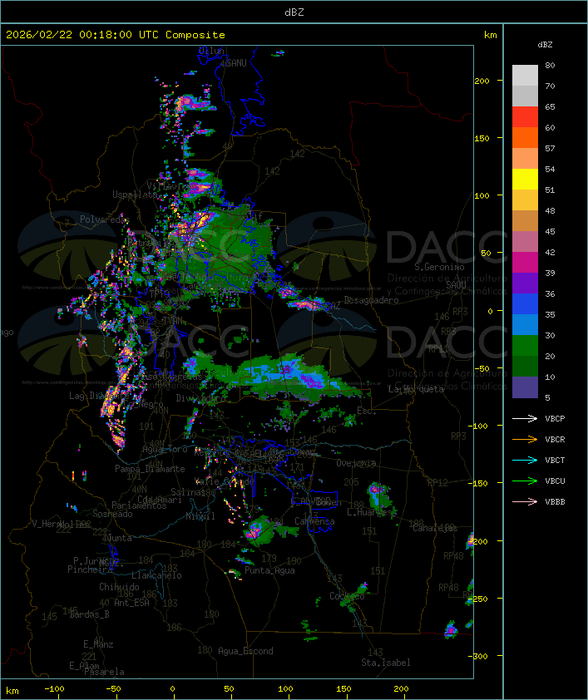
Task: Click the Punta_Agua map label
Action: (x=269, y=570)
